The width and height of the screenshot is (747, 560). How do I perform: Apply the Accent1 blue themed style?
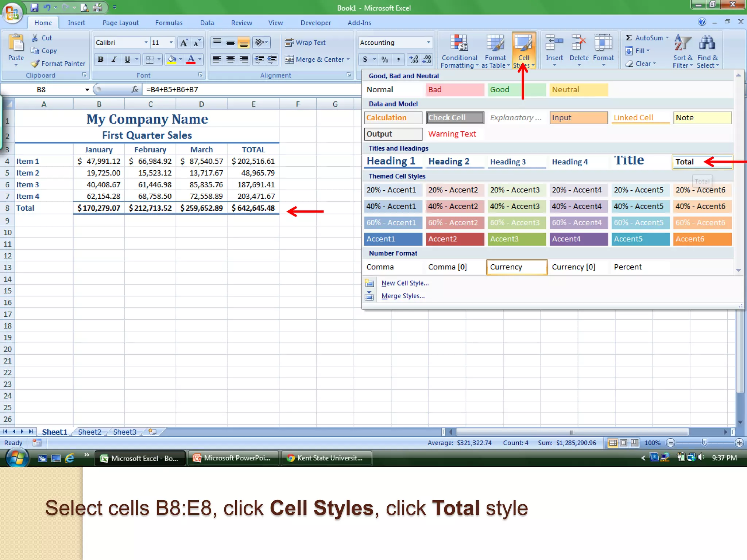pos(393,239)
